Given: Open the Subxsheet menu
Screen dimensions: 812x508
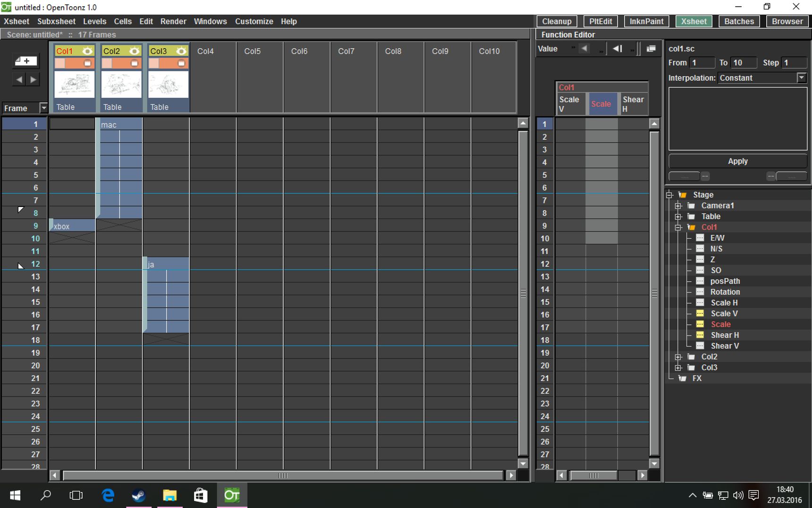Looking at the screenshot, I should (x=56, y=21).
